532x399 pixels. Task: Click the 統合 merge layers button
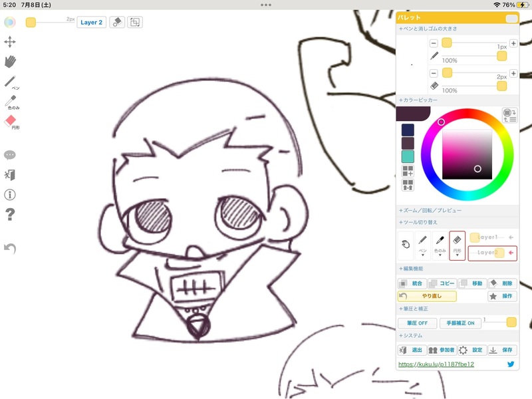pos(412,283)
